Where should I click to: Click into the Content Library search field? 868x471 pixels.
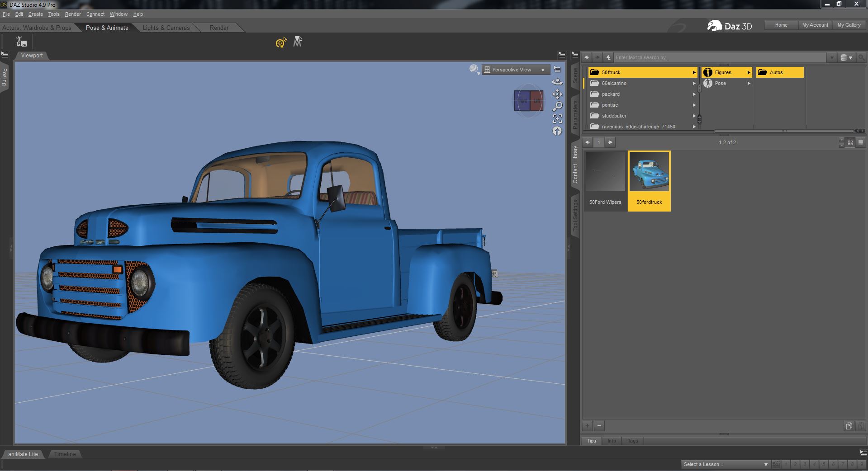(720, 57)
